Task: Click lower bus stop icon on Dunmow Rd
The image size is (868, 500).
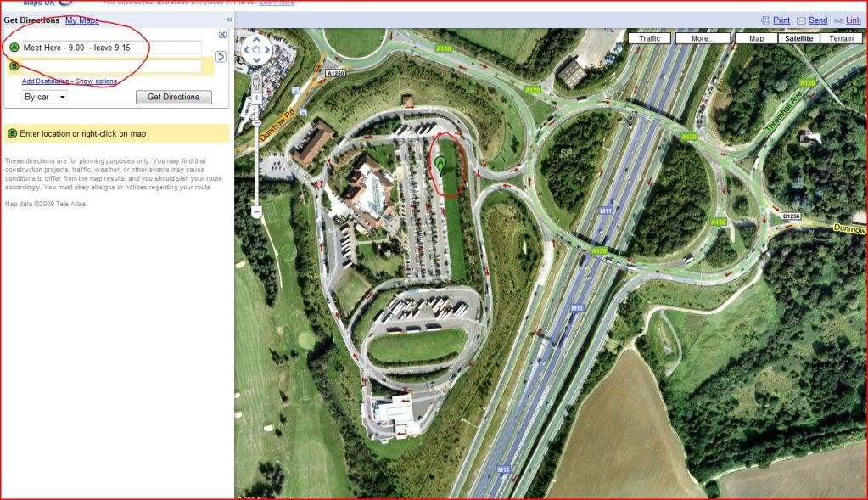Action: point(304,112)
